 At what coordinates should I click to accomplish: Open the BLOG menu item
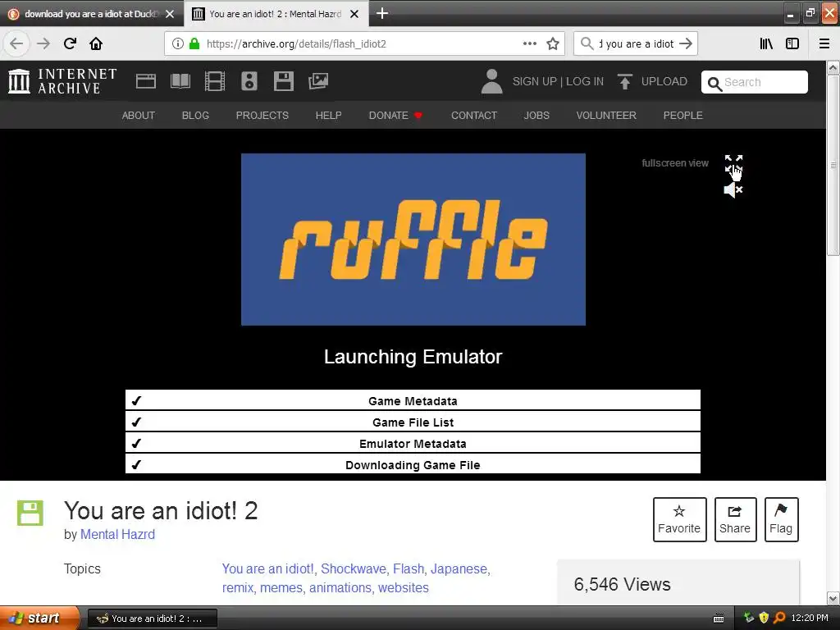click(195, 115)
